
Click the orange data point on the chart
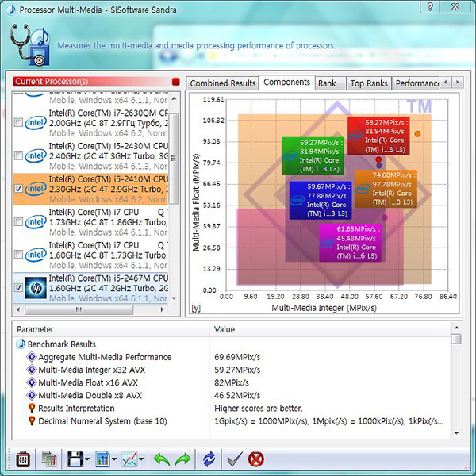point(418,134)
